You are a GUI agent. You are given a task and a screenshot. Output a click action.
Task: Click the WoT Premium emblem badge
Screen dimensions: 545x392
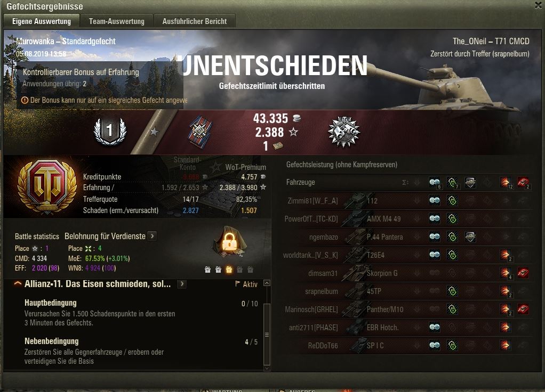click(x=47, y=187)
